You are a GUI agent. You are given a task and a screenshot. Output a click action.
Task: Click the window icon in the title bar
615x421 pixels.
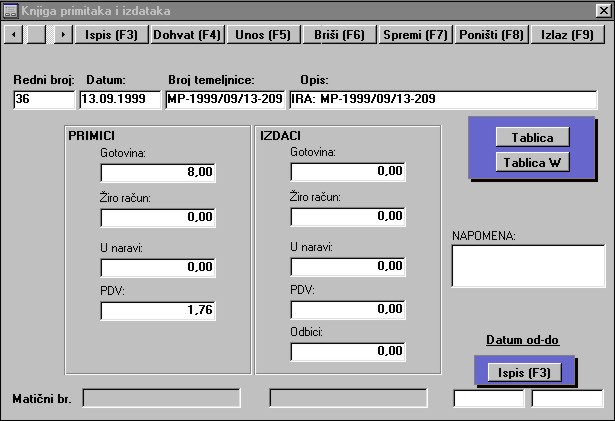coord(10,10)
